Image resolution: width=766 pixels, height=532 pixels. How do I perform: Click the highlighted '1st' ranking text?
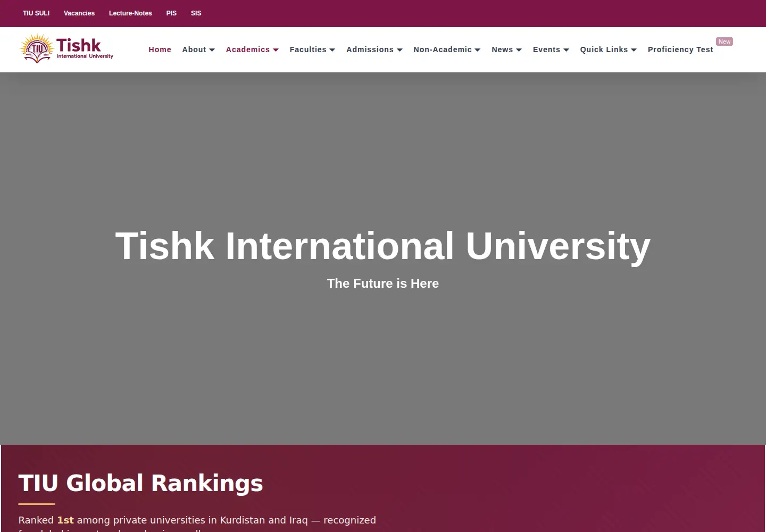pyautogui.click(x=65, y=520)
